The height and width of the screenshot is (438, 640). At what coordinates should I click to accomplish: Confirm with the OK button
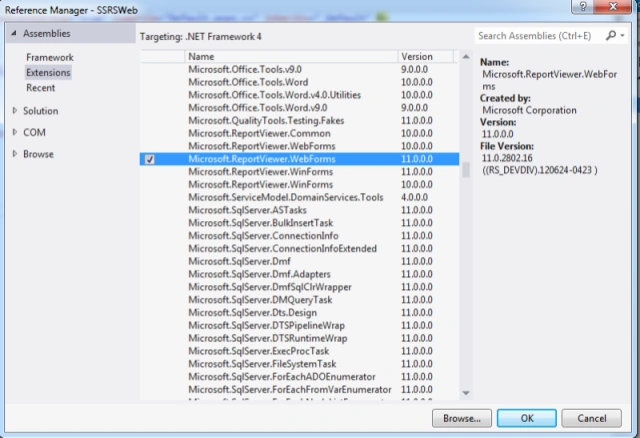tap(527, 418)
